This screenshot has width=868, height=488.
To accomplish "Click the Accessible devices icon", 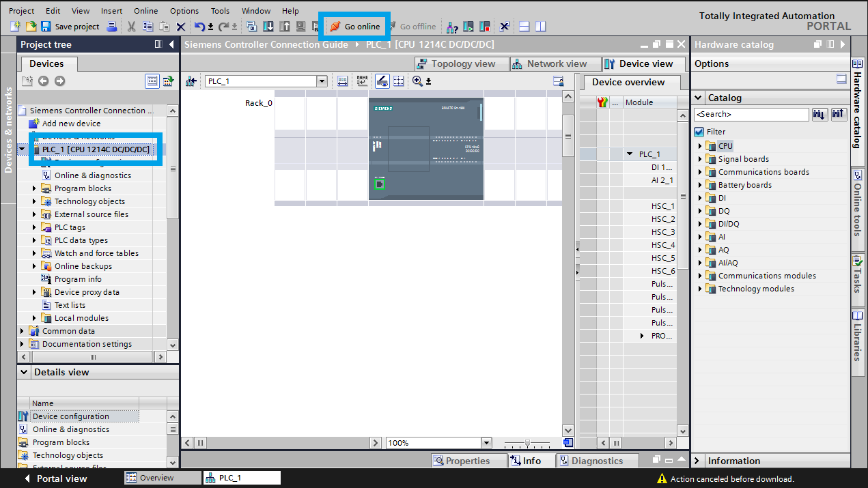I will (451, 27).
